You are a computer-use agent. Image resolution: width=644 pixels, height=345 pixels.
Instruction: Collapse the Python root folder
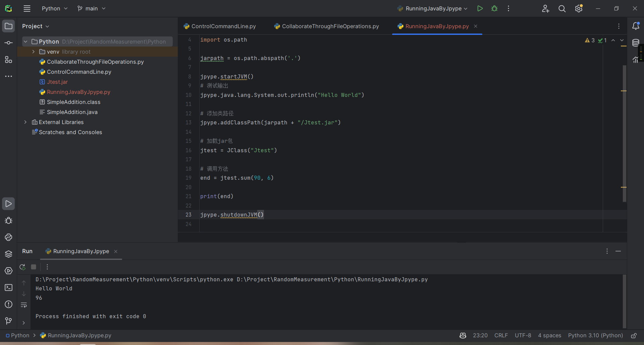[x=25, y=42]
